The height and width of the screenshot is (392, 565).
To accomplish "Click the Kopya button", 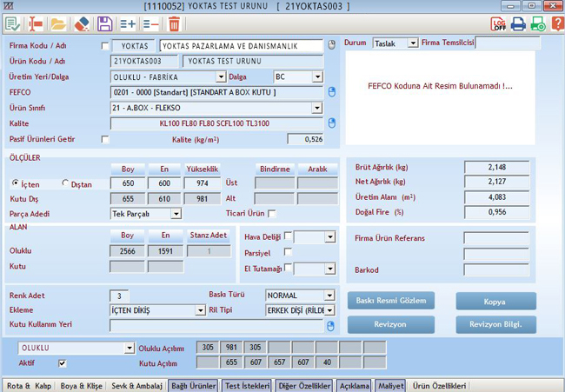I will coord(495,301).
